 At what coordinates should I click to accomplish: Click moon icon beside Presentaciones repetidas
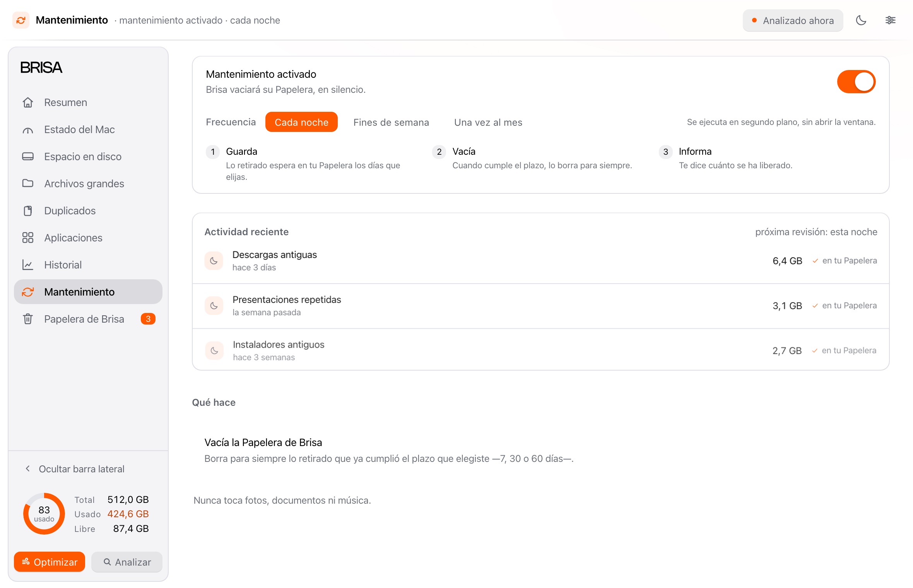214,306
